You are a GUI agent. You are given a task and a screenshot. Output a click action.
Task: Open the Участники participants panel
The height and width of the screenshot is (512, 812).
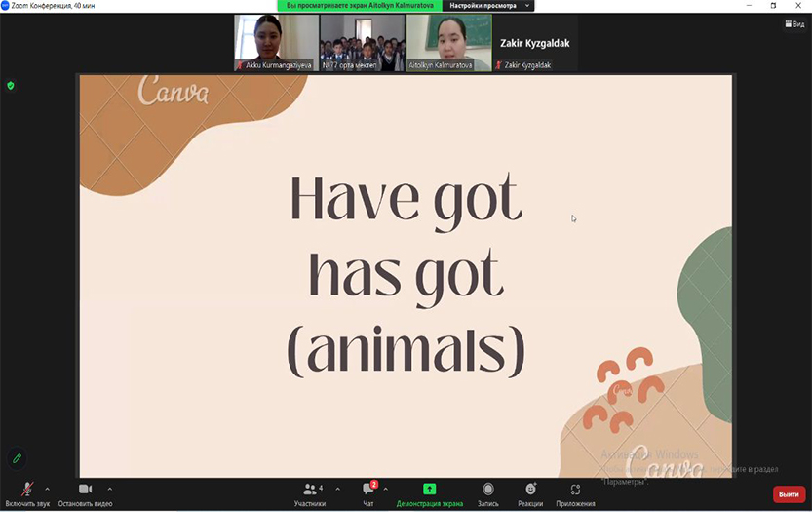point(310,490)
